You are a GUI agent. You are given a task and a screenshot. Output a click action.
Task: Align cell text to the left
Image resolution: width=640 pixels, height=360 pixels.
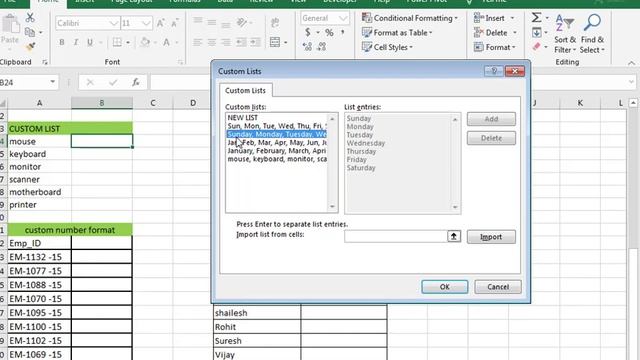[198, 42]
